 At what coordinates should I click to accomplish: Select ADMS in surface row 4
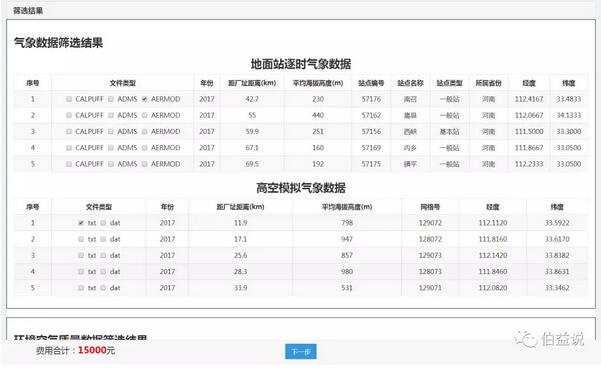[111, 148]
